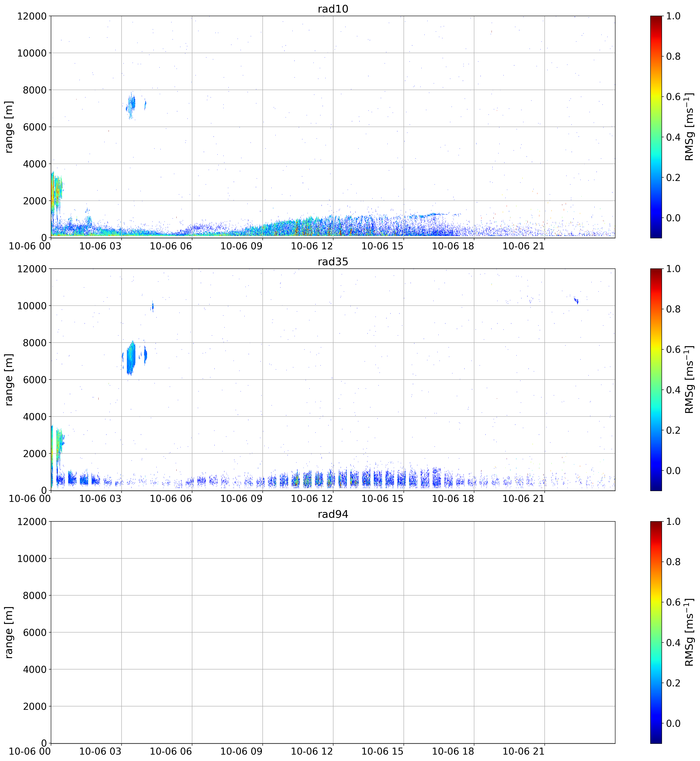Click the "10-06 12" tick under the rad10 plot
This screenshot has height=761, width=700.
(312, 246)
